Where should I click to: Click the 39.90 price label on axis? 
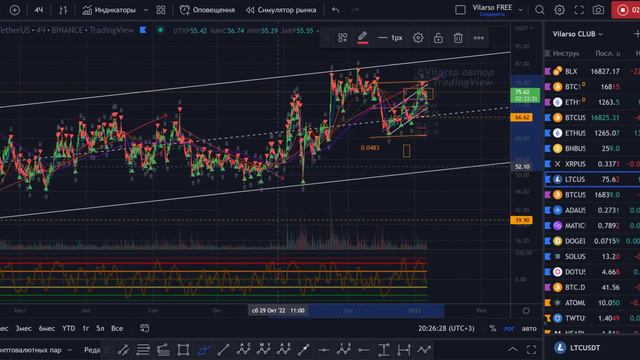click(x=522, y=220)
